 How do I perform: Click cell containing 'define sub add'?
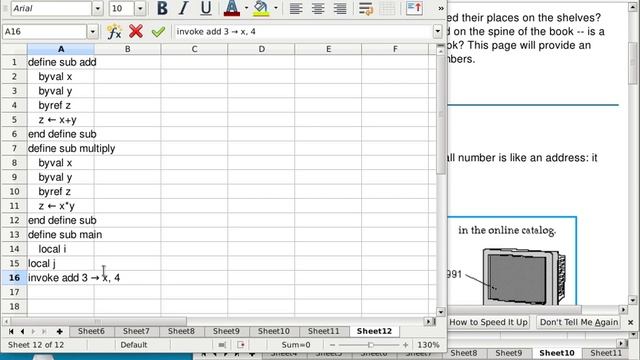[x=61, y=62]
